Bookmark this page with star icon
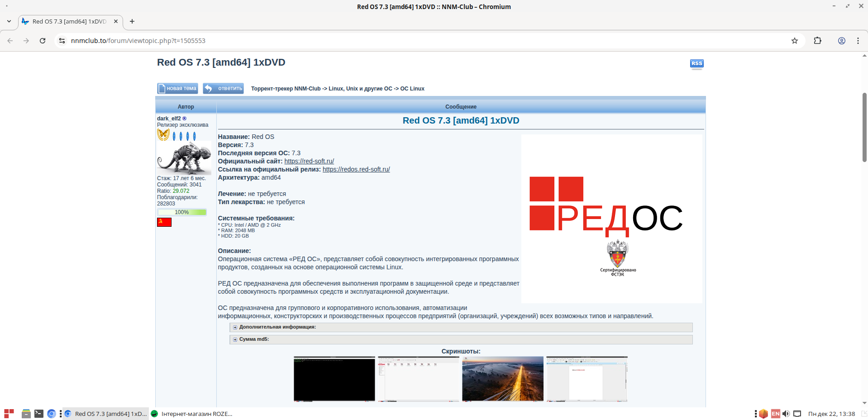Viewport: 868px width, 420px height. click(x=794, y=41)
